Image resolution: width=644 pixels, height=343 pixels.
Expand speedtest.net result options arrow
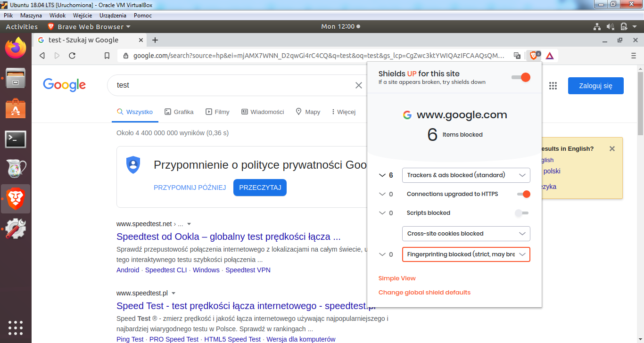189,224
